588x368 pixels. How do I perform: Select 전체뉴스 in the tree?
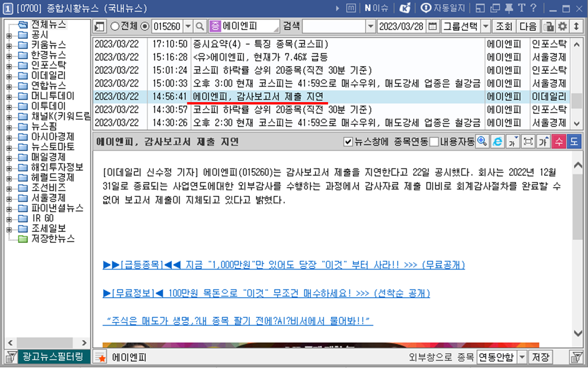49,24
